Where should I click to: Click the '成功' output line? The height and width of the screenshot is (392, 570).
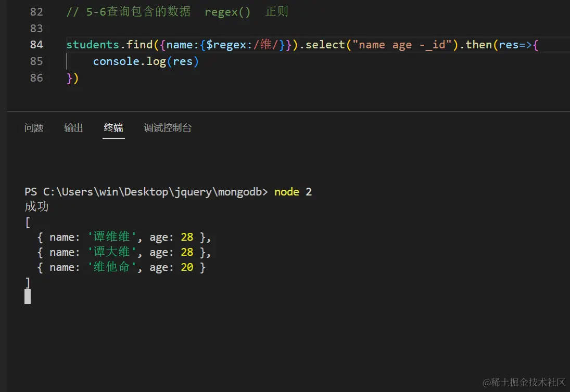tap(36, 206)
